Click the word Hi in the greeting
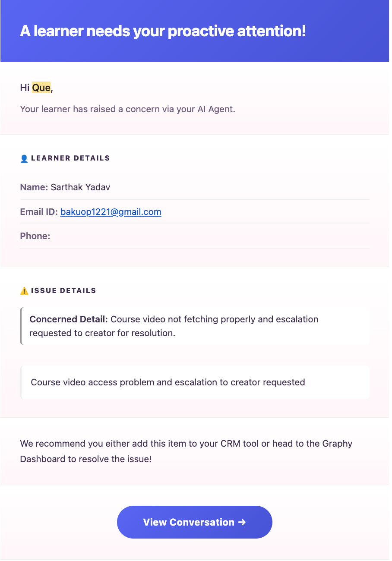 (x=25, y=88)
